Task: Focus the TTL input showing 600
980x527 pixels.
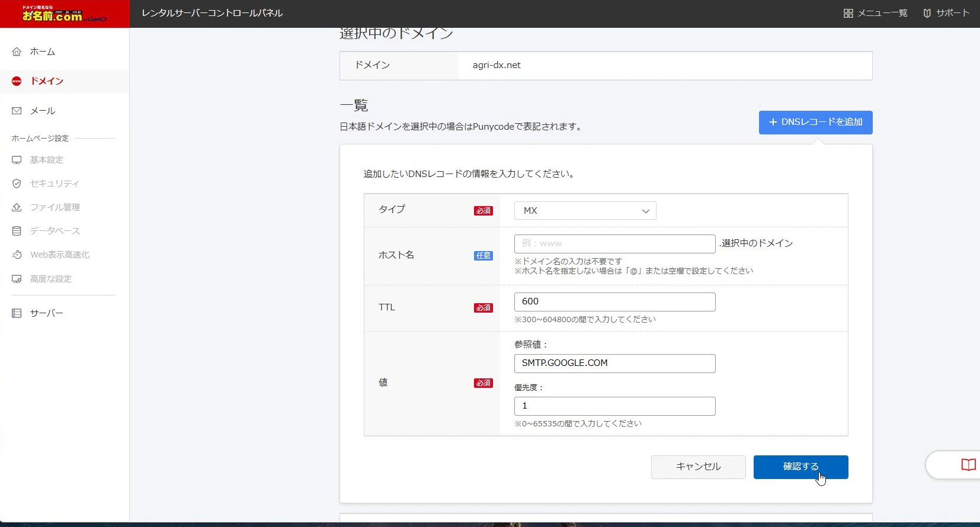Action: (x=614, y=301)
